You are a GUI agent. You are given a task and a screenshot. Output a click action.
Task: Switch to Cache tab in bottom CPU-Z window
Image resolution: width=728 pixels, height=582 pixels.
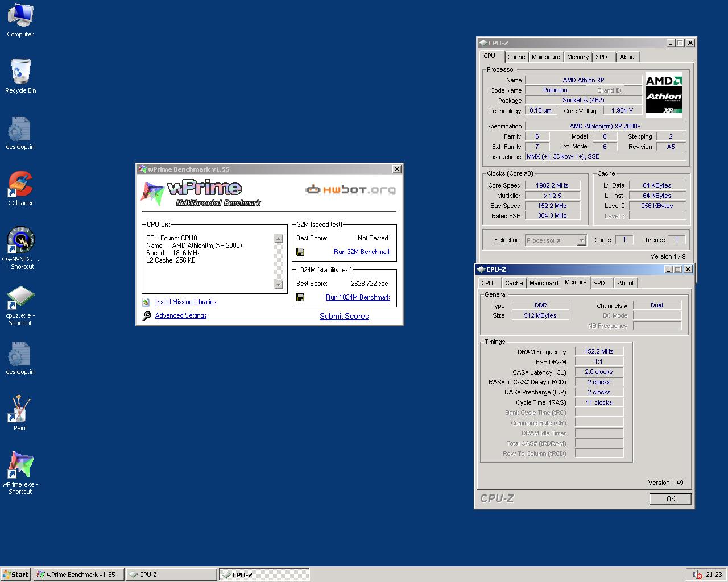click(x=514, y=283)
